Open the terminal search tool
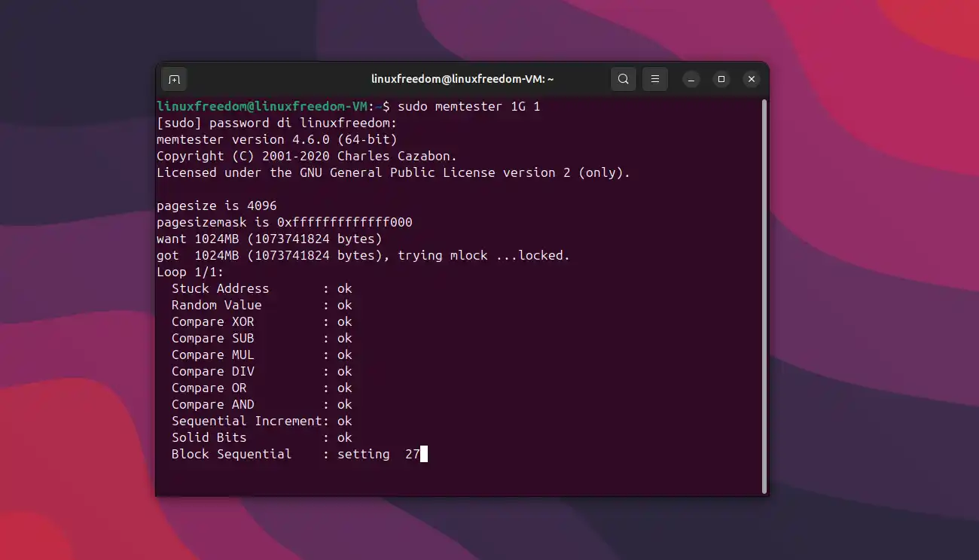Viewport: 979px width, 560px height. [x=624, y=79]
